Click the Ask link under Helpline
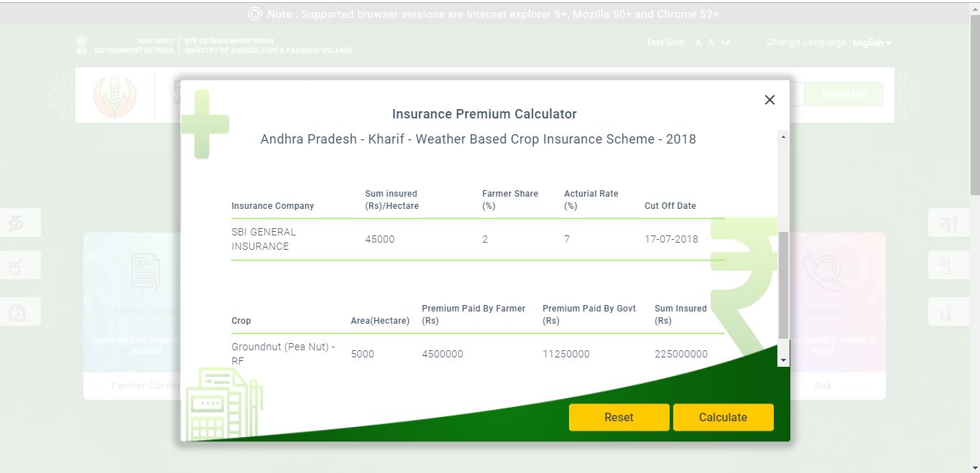The width and height of the screenshot is (980, 473). pyautogui.click(x=822, y=385)
